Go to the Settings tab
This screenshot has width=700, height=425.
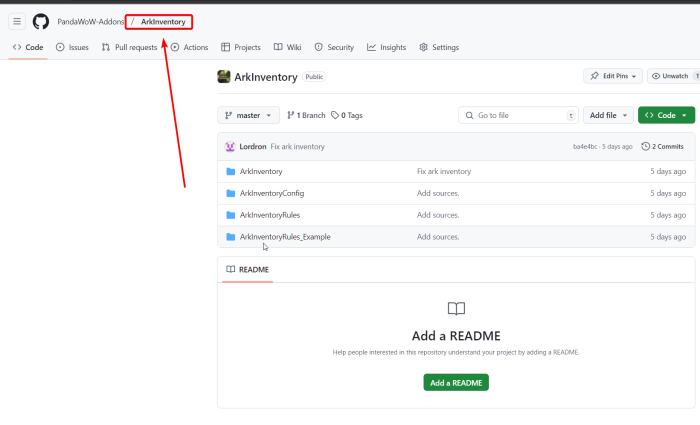click(x=439, y=47)
